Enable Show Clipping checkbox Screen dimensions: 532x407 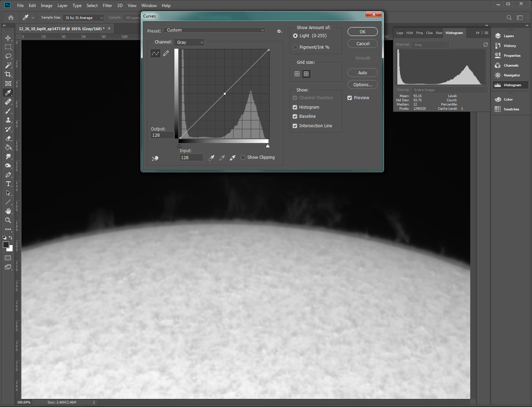pos(243,157)
